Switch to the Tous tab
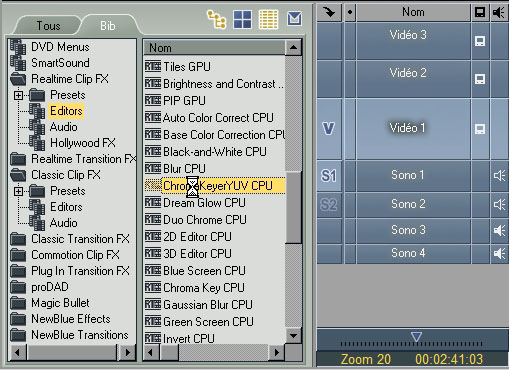Viewport: 509px width, 370px height. (x=49, y=26)
